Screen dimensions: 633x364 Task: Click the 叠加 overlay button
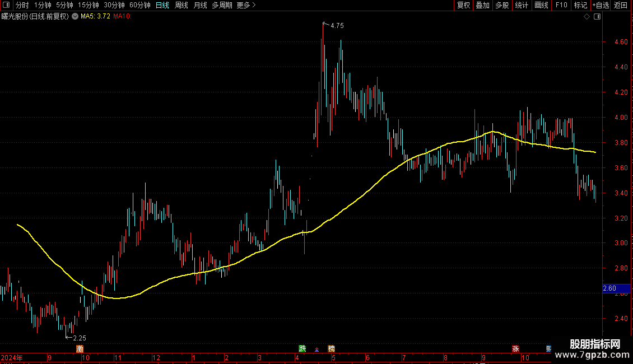coord(482,5)
